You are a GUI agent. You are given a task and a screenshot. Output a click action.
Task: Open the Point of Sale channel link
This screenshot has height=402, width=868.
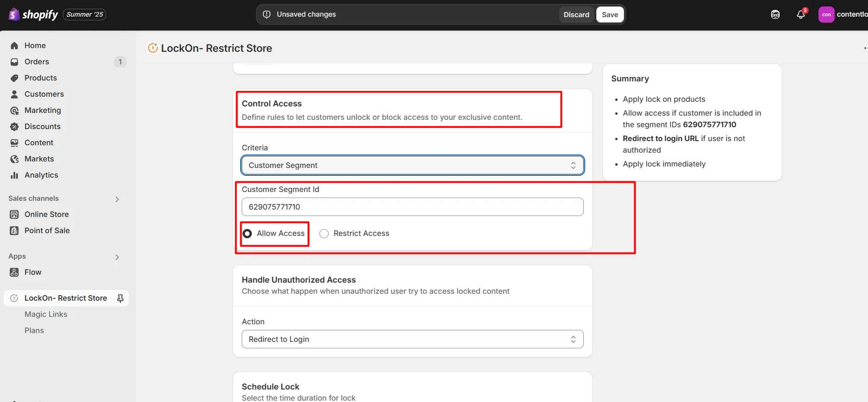(47, 230)
